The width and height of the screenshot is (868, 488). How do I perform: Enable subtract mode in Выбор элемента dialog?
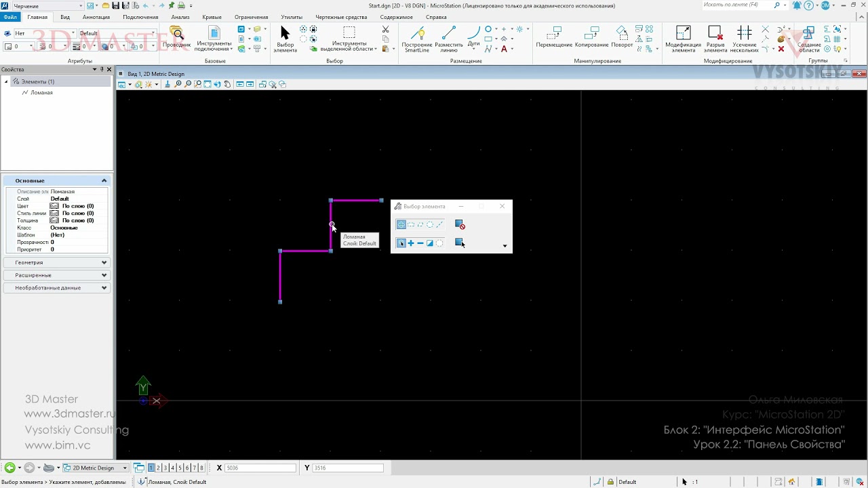click(420, 243)
